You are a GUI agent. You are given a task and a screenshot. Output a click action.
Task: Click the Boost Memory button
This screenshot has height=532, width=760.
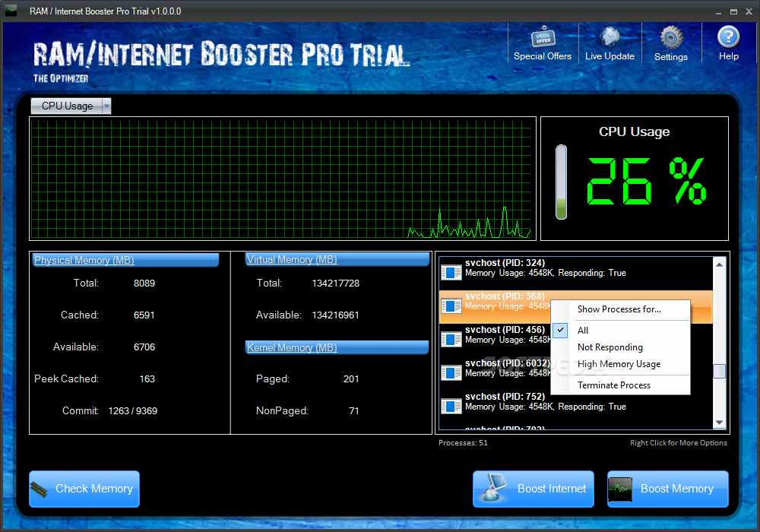(668, 489)
